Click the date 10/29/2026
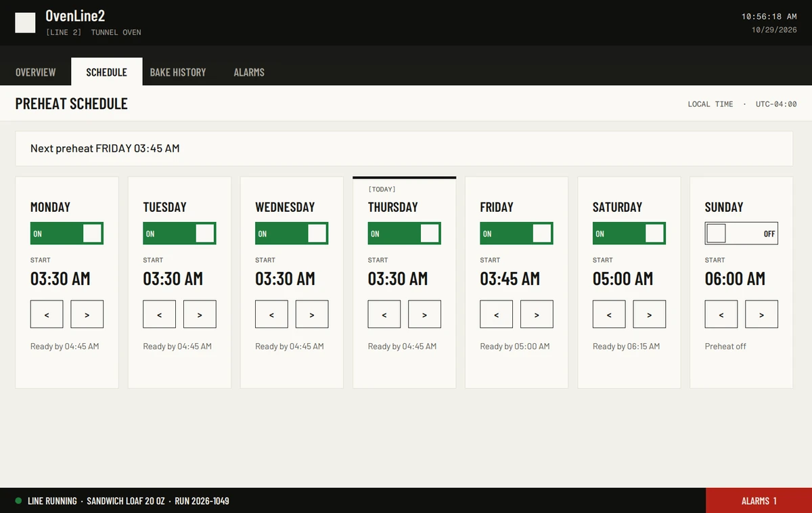812x513 pixels. click(x=774, y=30)
